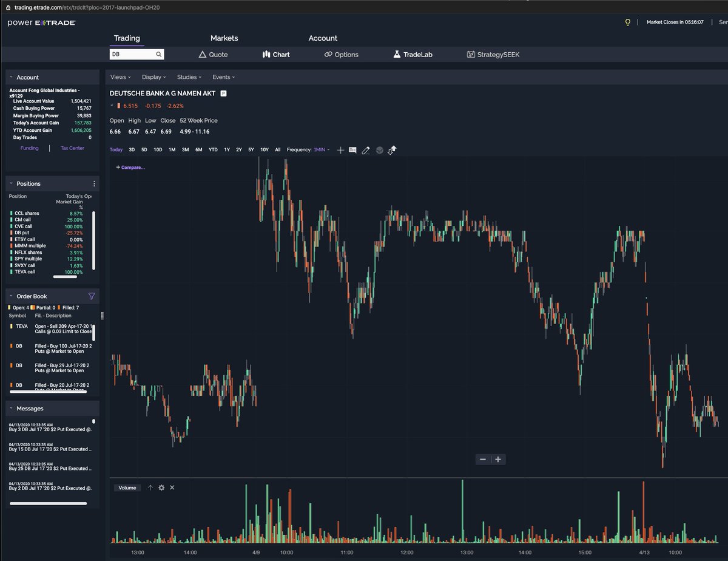728x561 pixels.
Task: Click the Order Book filter icon
Action: (92, 296)
